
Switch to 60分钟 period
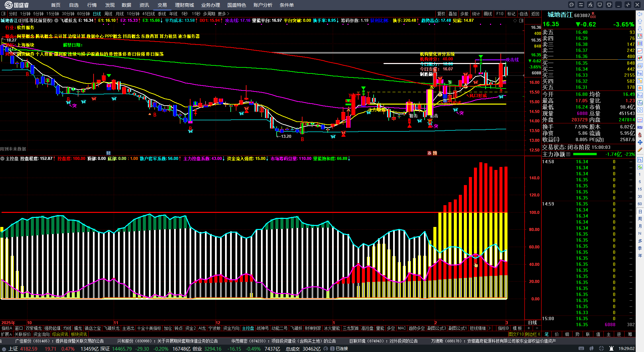tap(84, 14)
